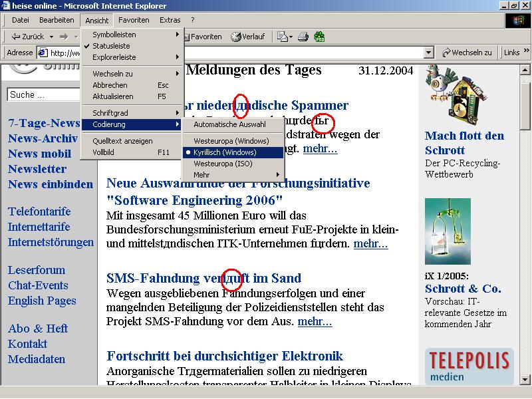Open the SMS-Fahndung headline link
The image size is (532, 399).
pos(203,278)
